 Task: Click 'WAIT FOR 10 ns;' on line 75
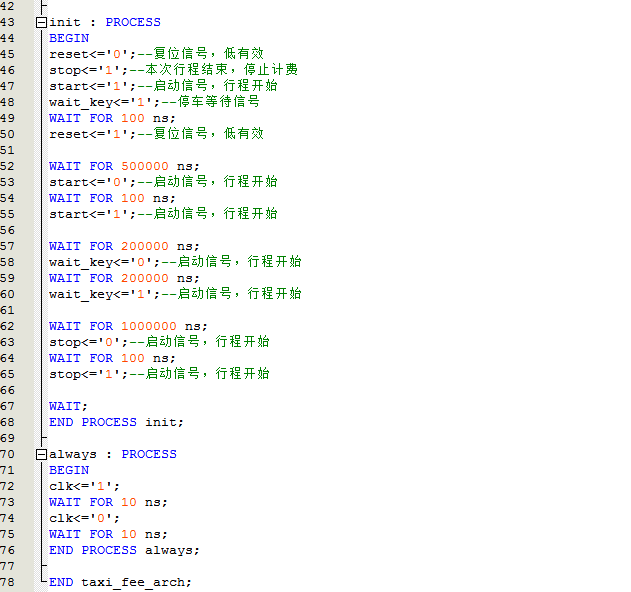click(x=108, y=534)
